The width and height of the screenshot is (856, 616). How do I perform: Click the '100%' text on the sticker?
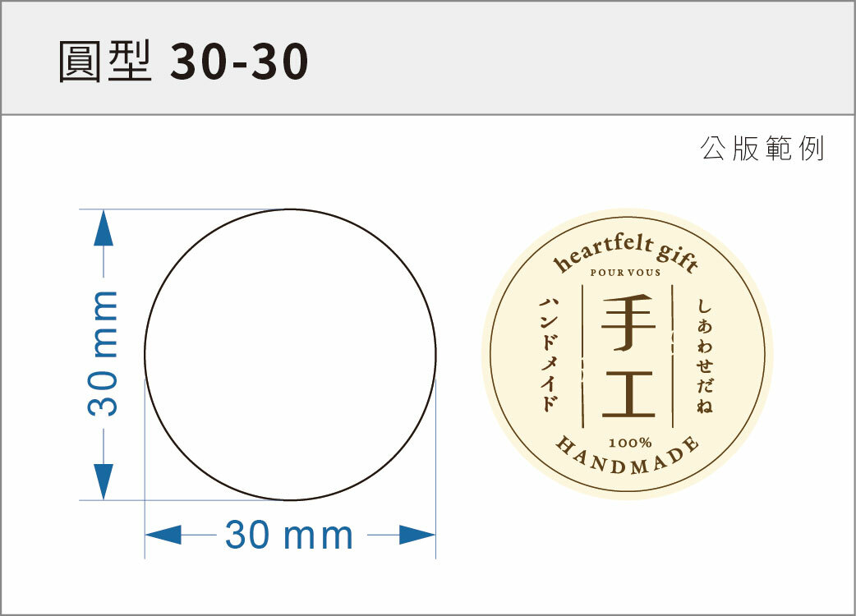tap(629, 443)
